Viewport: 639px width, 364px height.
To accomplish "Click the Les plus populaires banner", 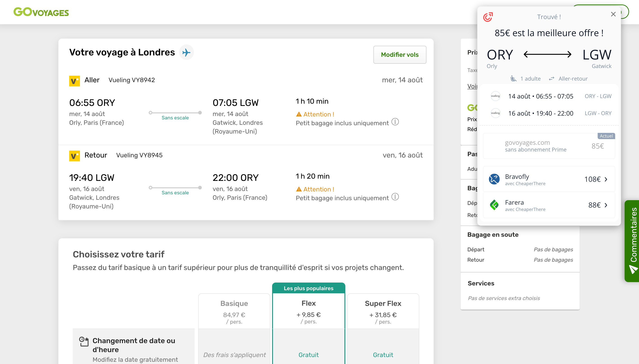I will click(308, 288).
